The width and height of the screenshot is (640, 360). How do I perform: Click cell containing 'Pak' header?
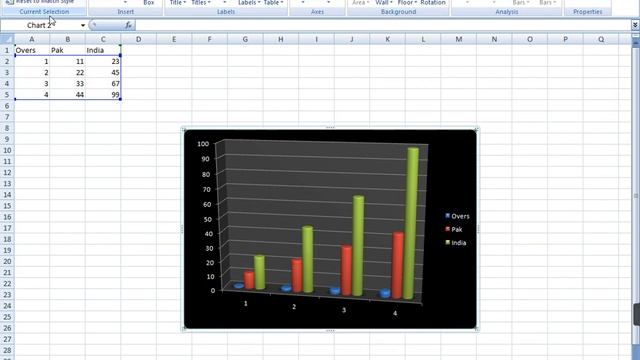click(67, 50)
